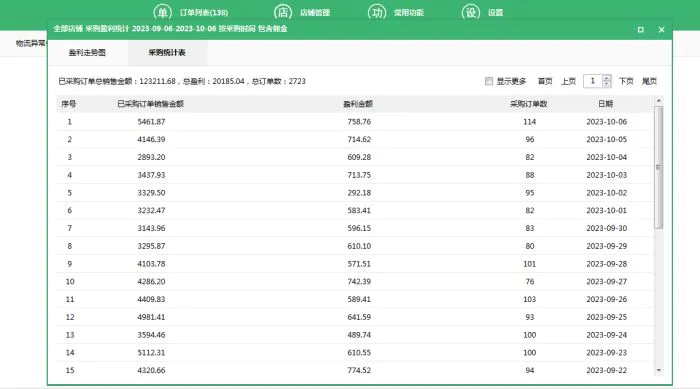
Task: Click the 常用功能 label
Action: (408, 13)
